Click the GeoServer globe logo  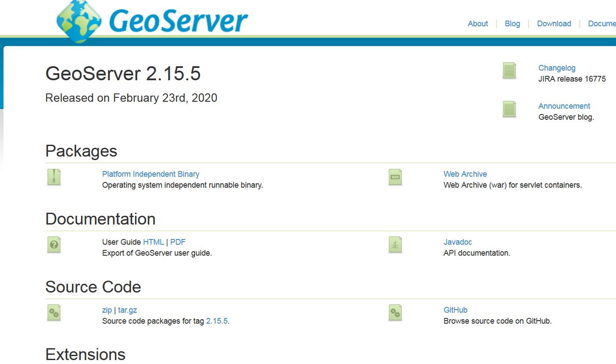[79, 21]
